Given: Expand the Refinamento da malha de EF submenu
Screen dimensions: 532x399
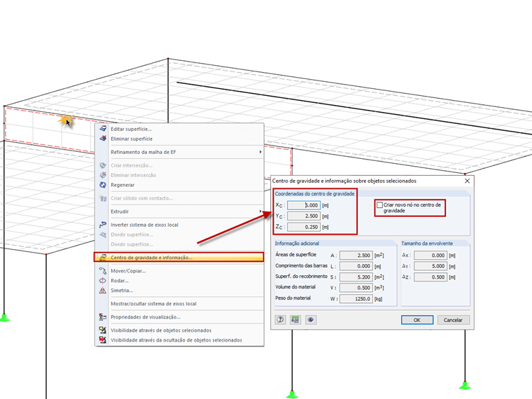Looking at the screenshot, I should coord(260,152).
